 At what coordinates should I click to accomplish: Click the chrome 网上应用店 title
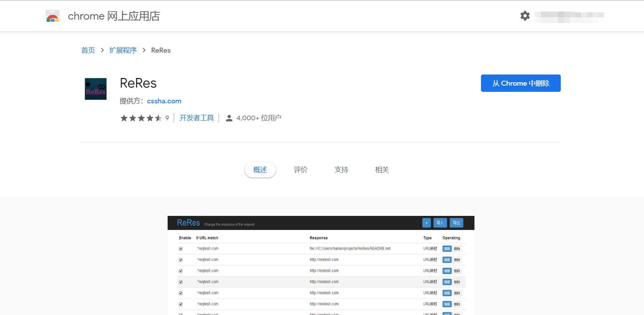(x=114, y=16)
